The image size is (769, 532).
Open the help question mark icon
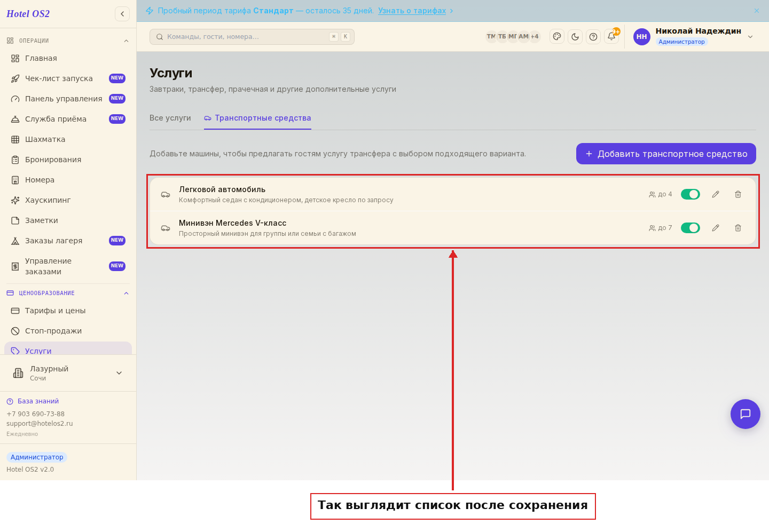(593, 37)
